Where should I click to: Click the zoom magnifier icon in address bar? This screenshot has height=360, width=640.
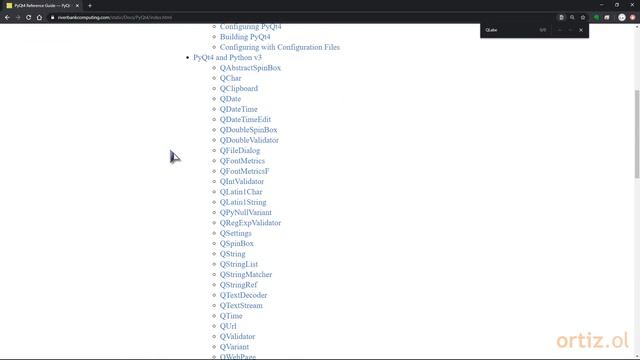pos(572,18)
